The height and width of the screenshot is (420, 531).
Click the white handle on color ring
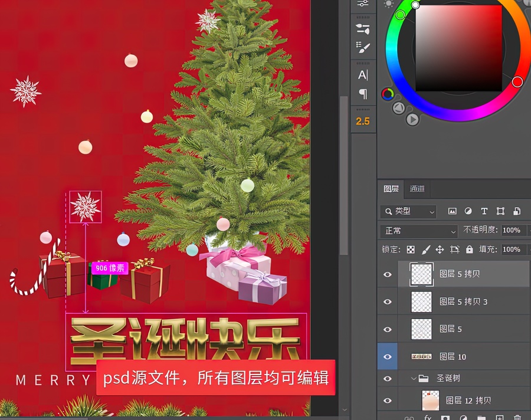tap(415, 5)
